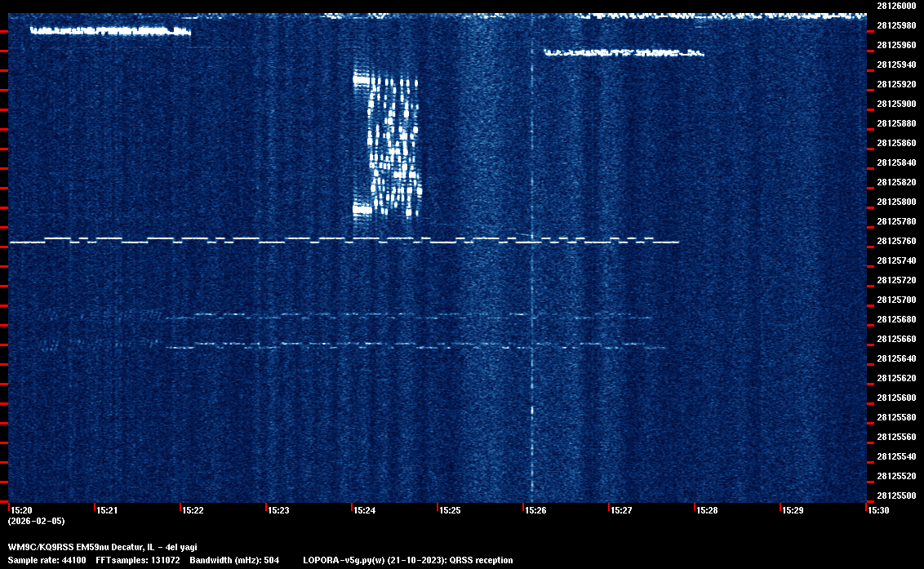Click the 28125500 frequency label

[895, 496]
